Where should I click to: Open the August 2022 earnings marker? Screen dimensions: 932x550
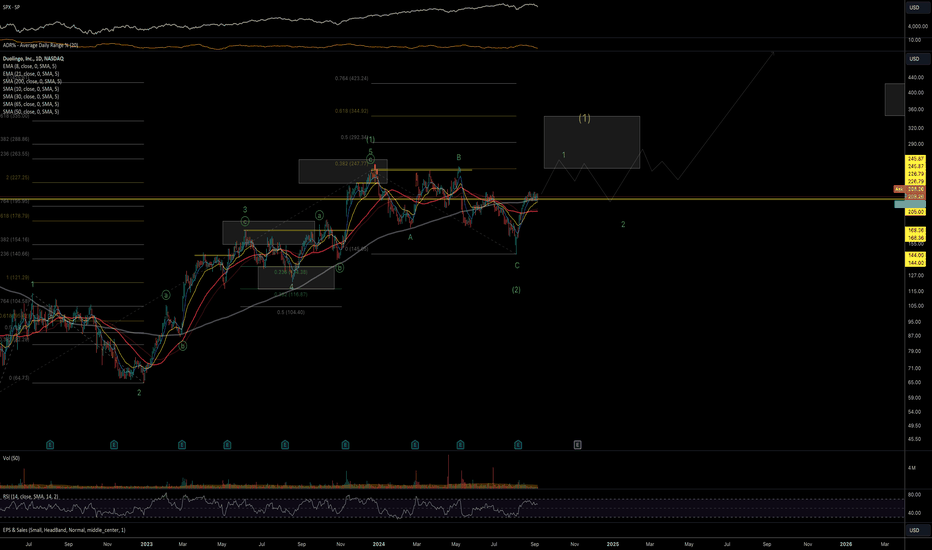(x=50, y=444)
